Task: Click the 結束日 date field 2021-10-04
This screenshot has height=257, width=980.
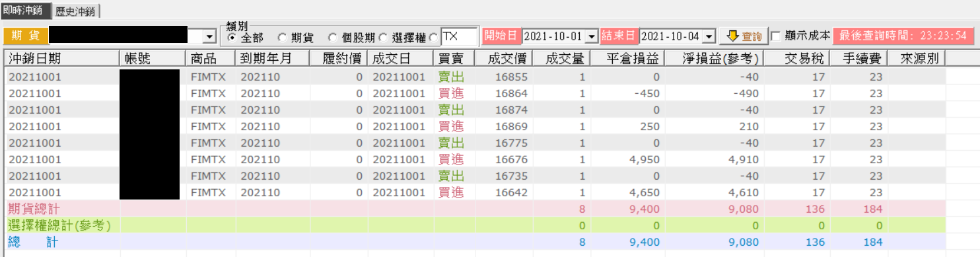Action: click(x=671, y=36)
